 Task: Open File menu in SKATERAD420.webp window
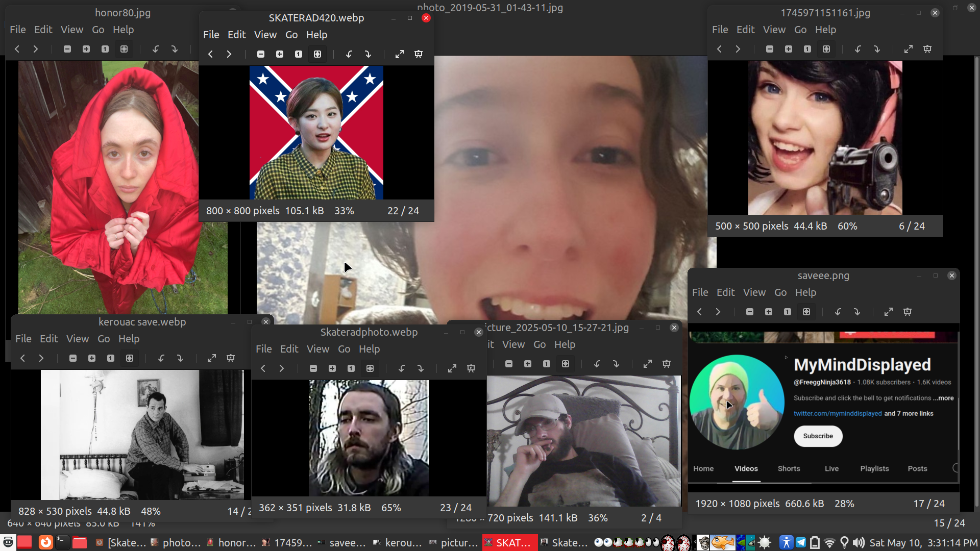click(211, 35)
